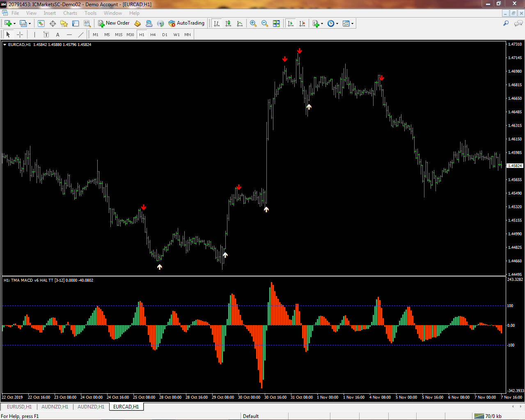This screenshot has height=420, width=525.
Task: Zoom out of the chart
Action: [x=265, y=23]
